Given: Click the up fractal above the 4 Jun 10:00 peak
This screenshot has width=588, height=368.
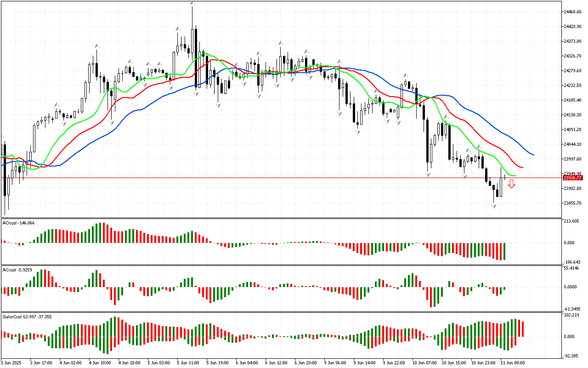Looking at the screenshot, I should pos(97,46).
